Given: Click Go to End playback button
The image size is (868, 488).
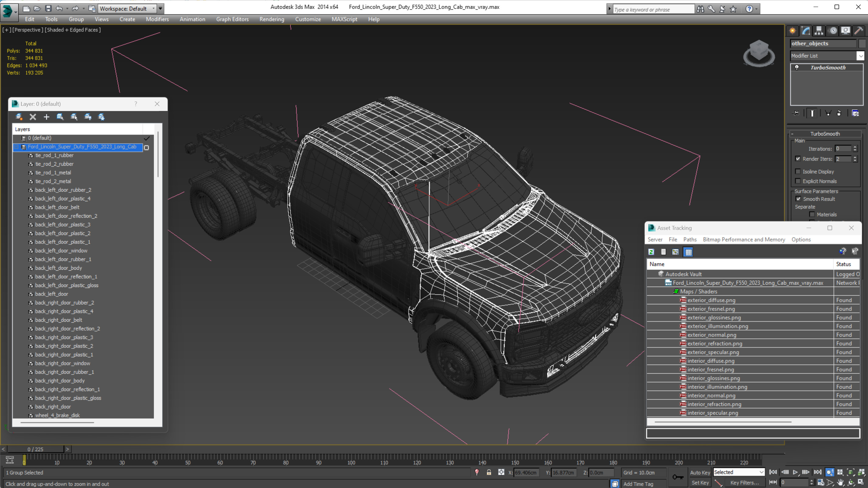Looking at the screenshot, I should pyautogui.click(x=817, y=472).
